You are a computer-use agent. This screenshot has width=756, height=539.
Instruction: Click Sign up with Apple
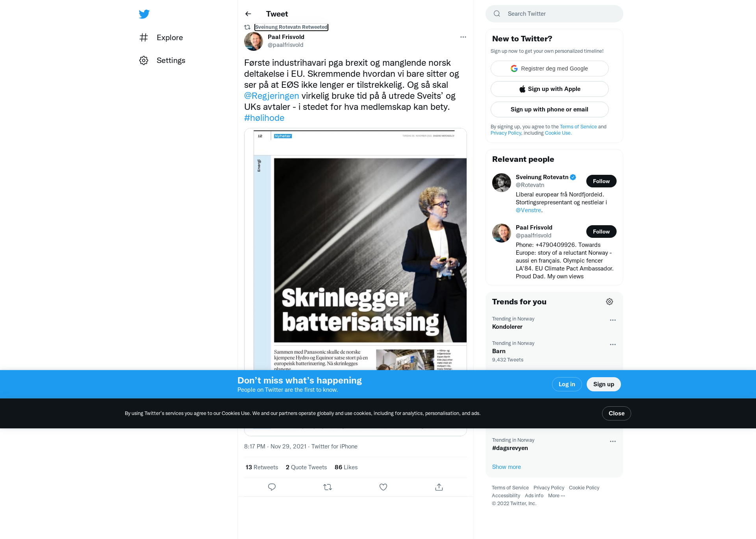550,89
